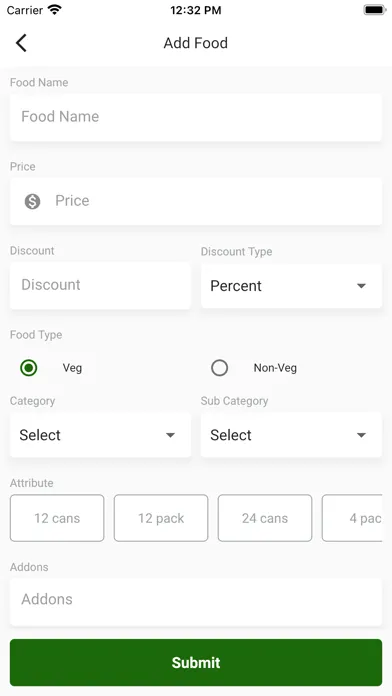Click the dollar sign price icon
This screenshot has height=696, width=392.
tap(32, 201)
